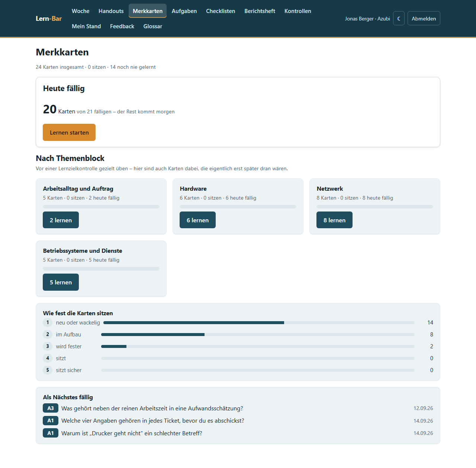
Task: Go to the Handouts page
Action: click(111, 11)
